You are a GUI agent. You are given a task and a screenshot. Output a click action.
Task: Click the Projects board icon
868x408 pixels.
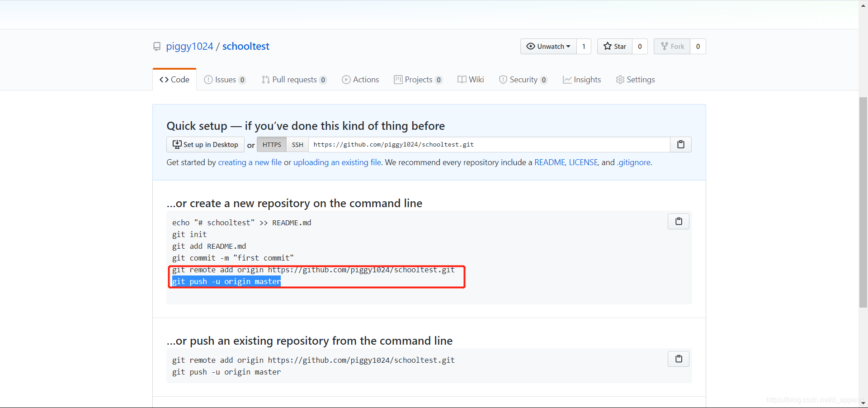398,80
